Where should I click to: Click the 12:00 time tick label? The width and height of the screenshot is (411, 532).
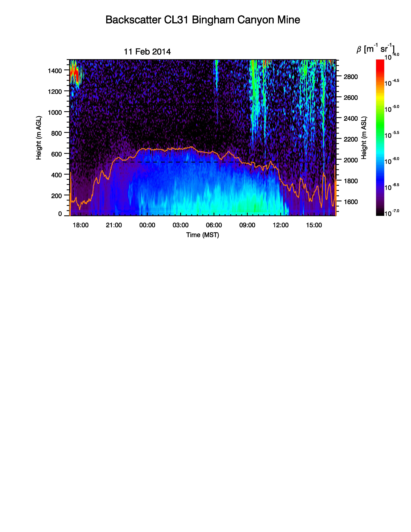[280, 225]
